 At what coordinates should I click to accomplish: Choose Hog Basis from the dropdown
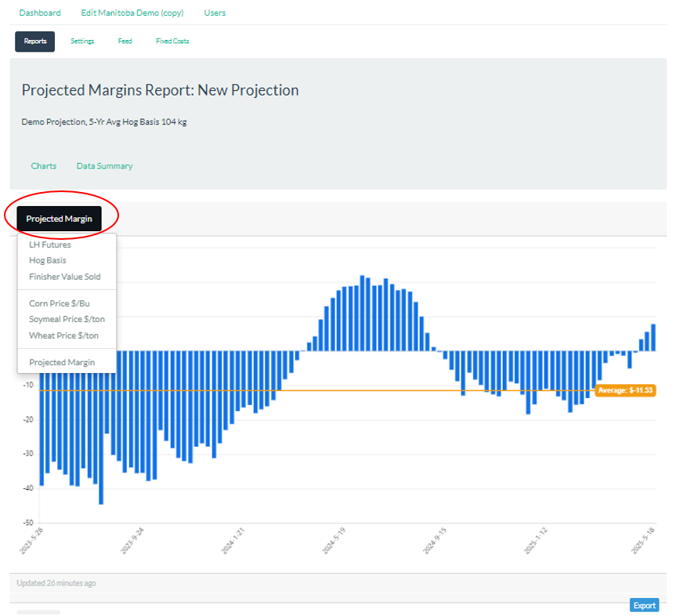[x=48, y=260]
